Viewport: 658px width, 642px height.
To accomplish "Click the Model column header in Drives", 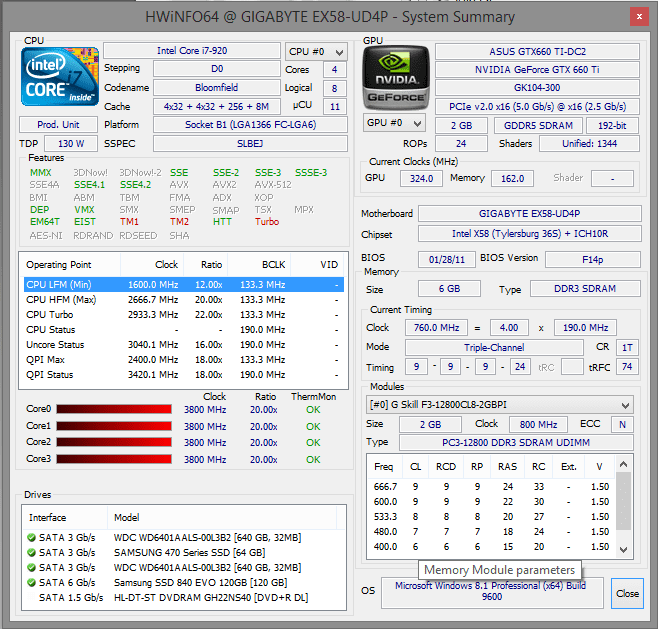I will [x=222, y=517].
